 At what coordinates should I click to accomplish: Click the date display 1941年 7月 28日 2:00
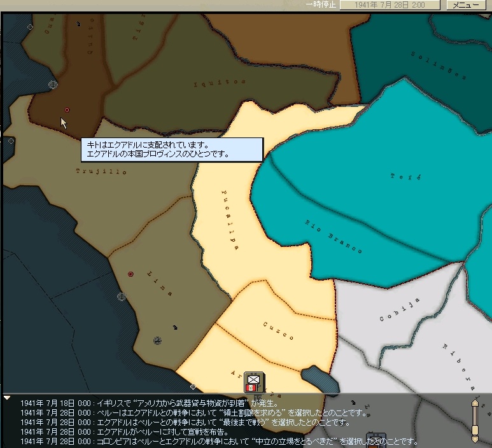click(390, 4)
